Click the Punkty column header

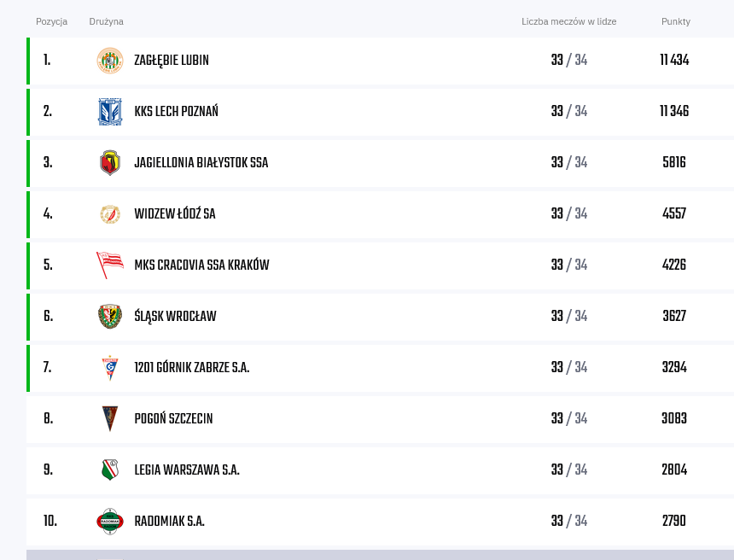[675, 21]
